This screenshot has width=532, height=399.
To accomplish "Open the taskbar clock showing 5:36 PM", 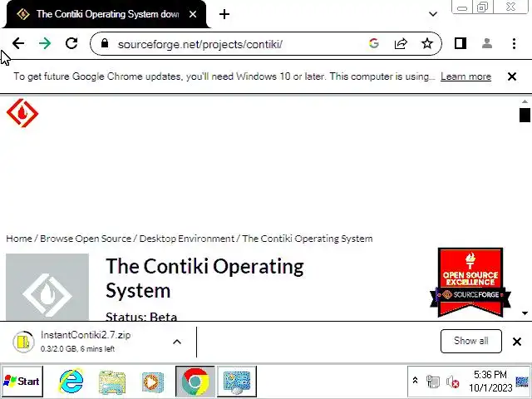I will pos(490,381).
